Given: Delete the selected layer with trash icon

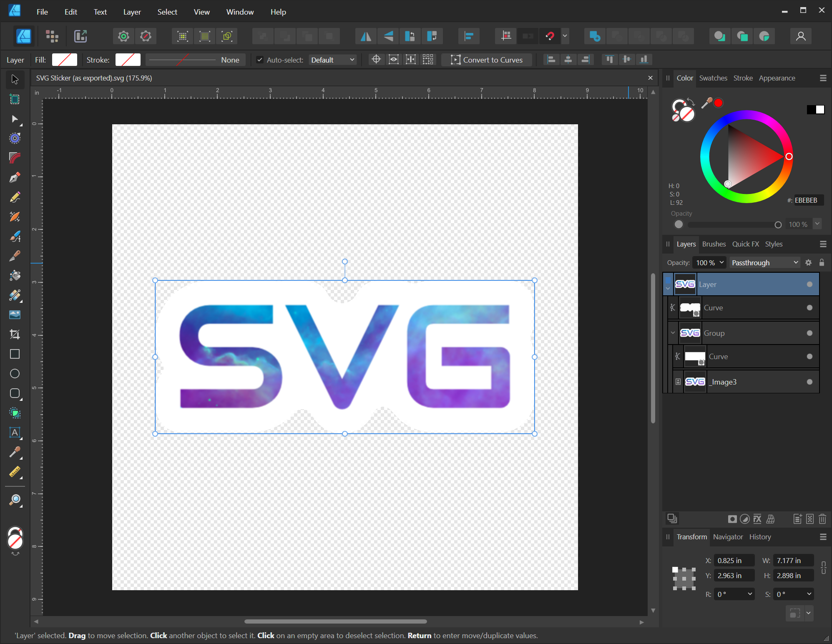Looking at the screenshot, I should [x=822, y=519].
